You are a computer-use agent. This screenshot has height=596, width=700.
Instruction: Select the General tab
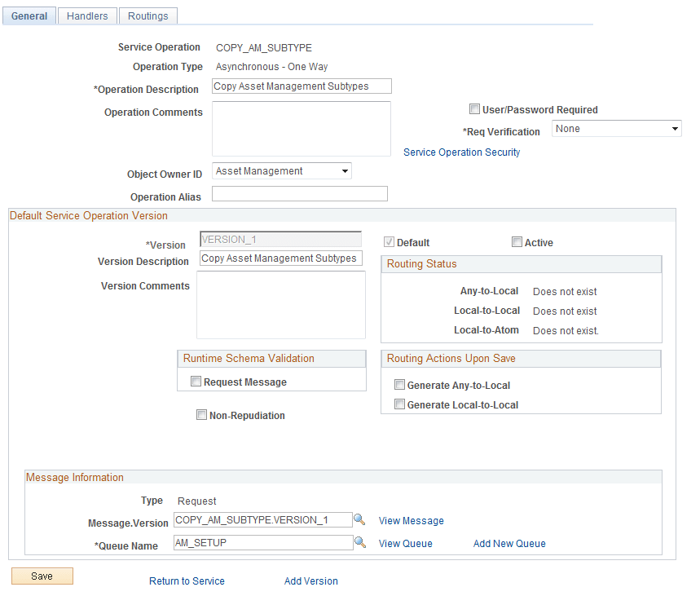click(x=29, y=15)
